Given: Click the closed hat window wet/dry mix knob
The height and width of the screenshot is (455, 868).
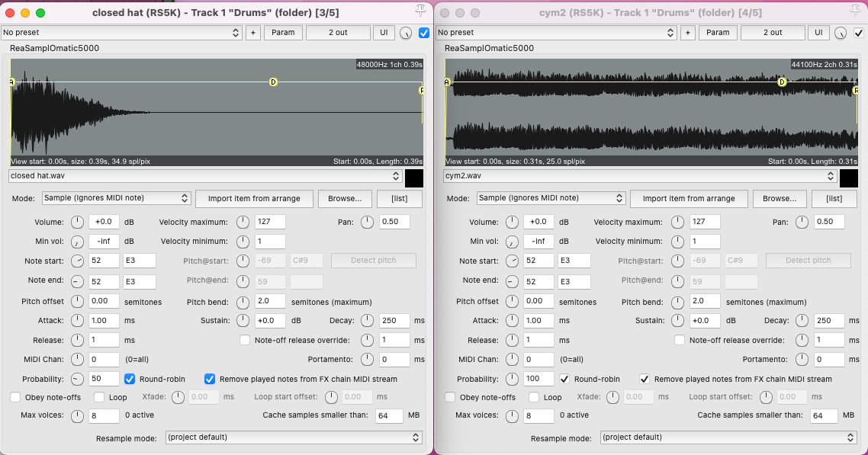Looking at the screenshot, I should click(406, 34).
